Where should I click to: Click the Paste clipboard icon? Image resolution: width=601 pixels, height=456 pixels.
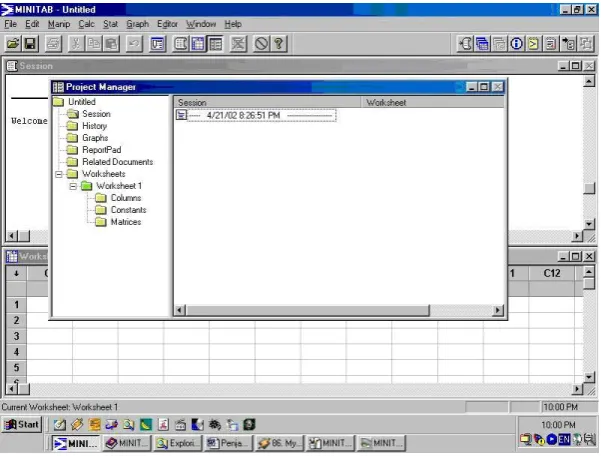[x=112, y=44]
